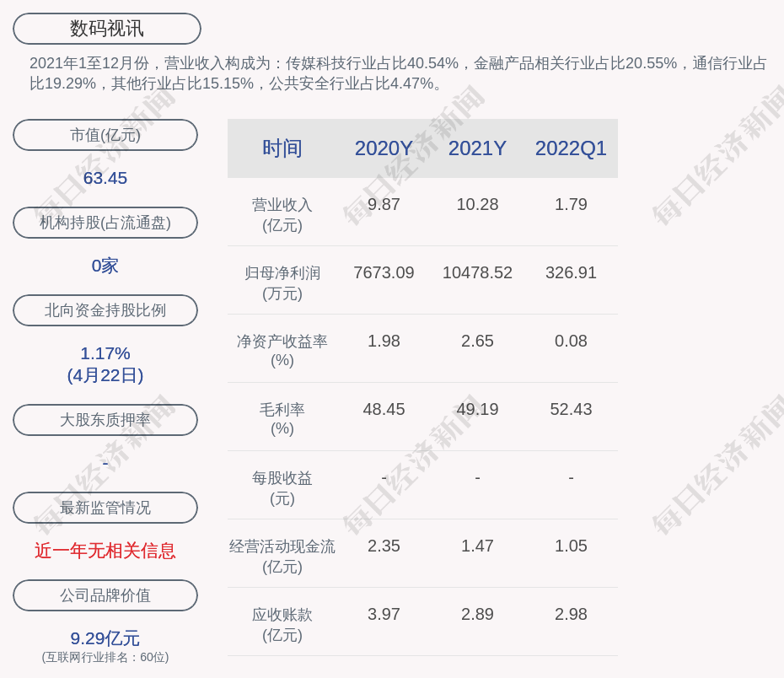Click the 归母净利润(万元) row label

click(x=282, y=283)
